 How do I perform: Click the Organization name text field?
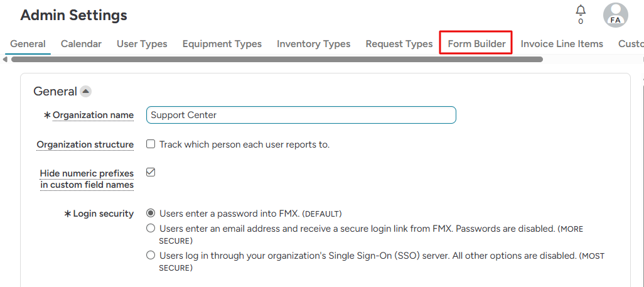(301, 115)
